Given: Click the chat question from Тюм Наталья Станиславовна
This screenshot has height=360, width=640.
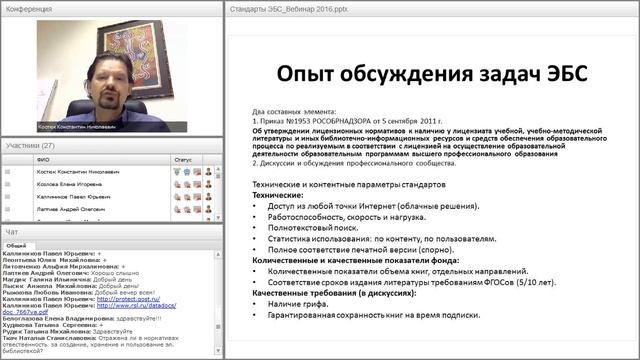Looking at the screenshot, I should pos(91,345).
